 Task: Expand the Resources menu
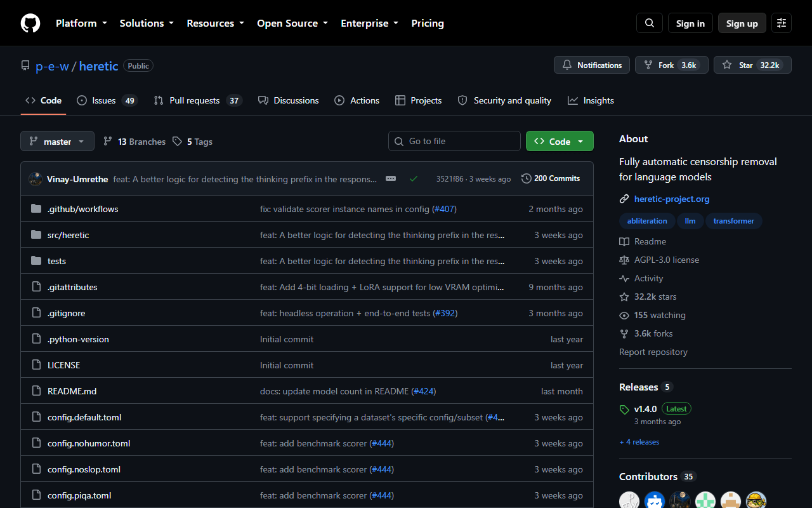pos(215,23)
